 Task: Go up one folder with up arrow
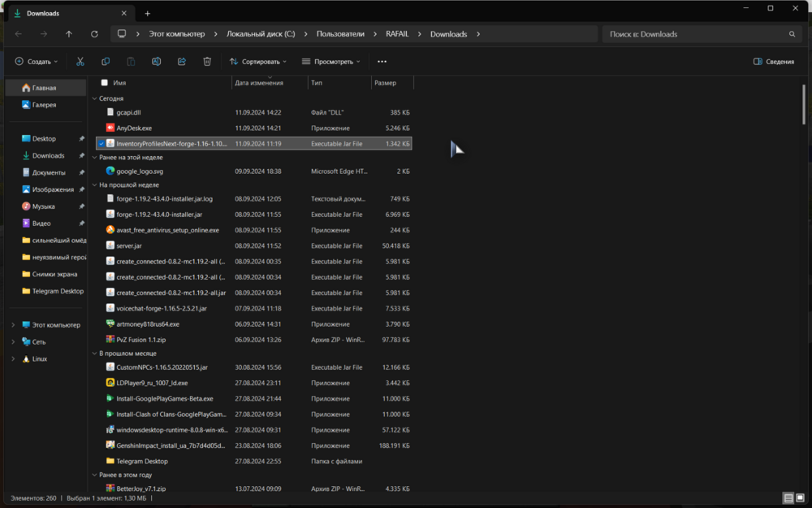(x=69, y=34)
